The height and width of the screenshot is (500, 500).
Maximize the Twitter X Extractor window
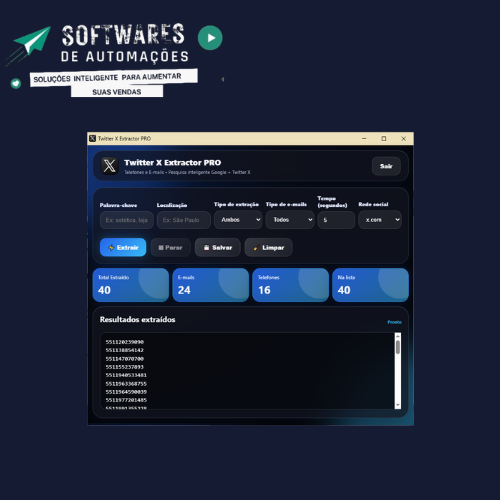[x=384, y=138]
